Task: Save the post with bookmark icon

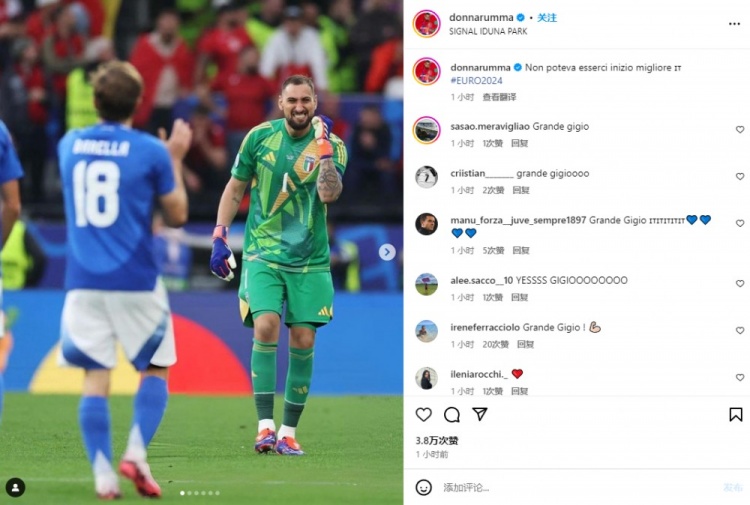Action: coord(736,414)
